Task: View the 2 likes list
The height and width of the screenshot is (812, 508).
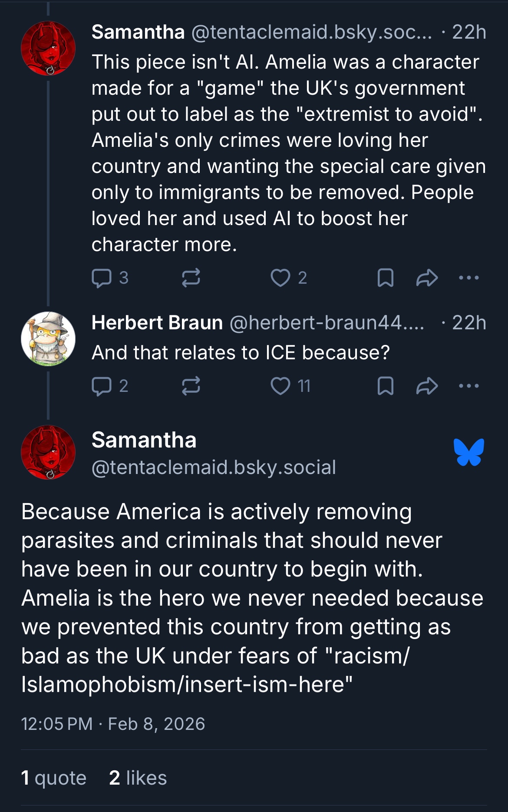Action: click(138, 778)
